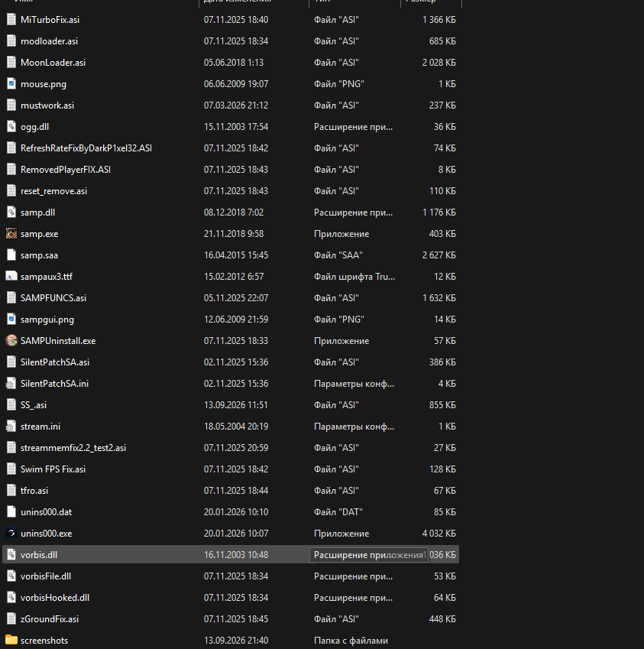Image resolution: width=644 pixels, height=649 pixels.
Task: Select the mouse.png image file icon
Action: pyautogui.click(x=11, y=84)
